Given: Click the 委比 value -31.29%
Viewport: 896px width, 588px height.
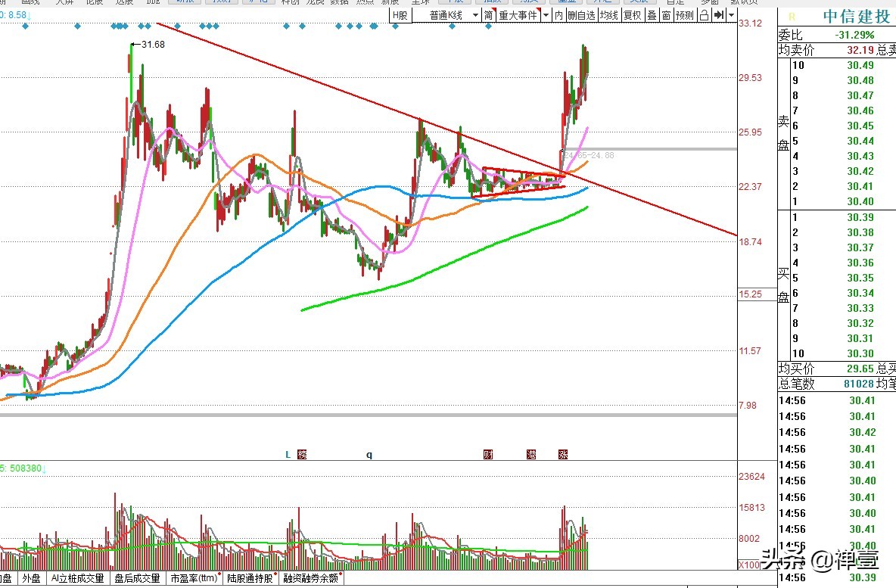Looking at the screenshot, I should point(854,35).
